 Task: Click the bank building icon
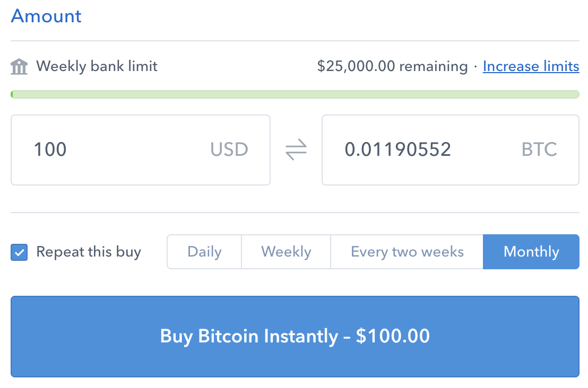click(19, 67)
